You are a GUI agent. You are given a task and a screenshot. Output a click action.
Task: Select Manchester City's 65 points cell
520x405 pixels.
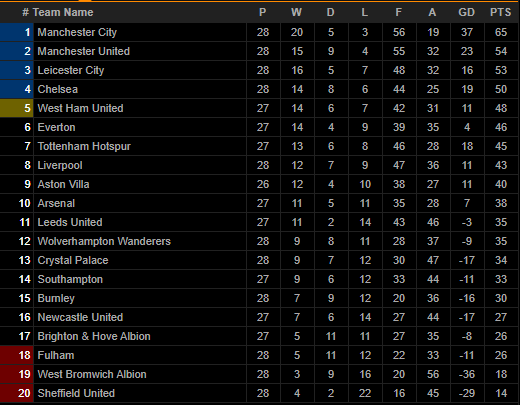(501, 32)
